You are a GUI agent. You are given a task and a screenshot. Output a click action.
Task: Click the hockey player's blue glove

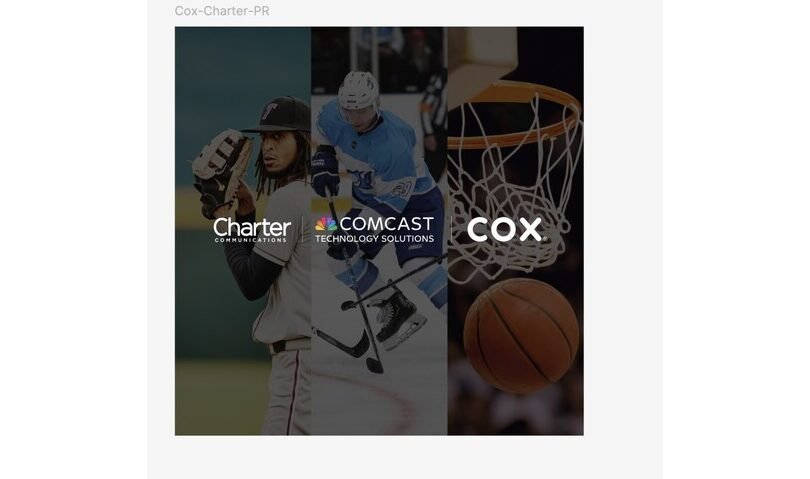[325, 171]
